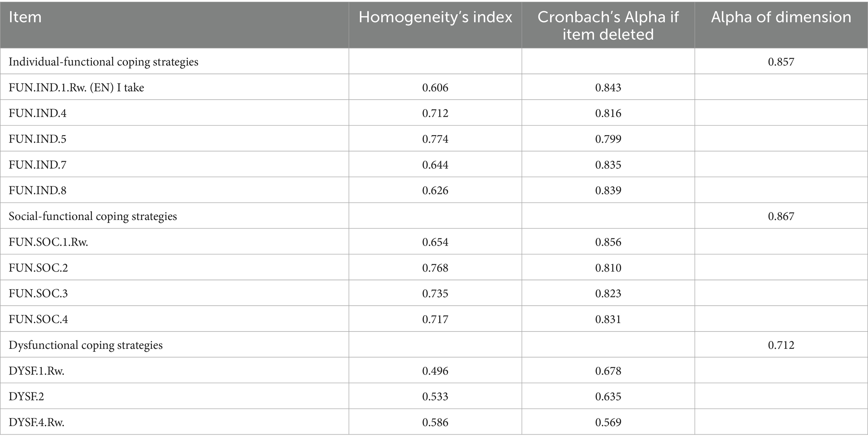Click the 0.712 alpha of dimension value
Viewport: 868px width, 442px height.
click(781, 345)
